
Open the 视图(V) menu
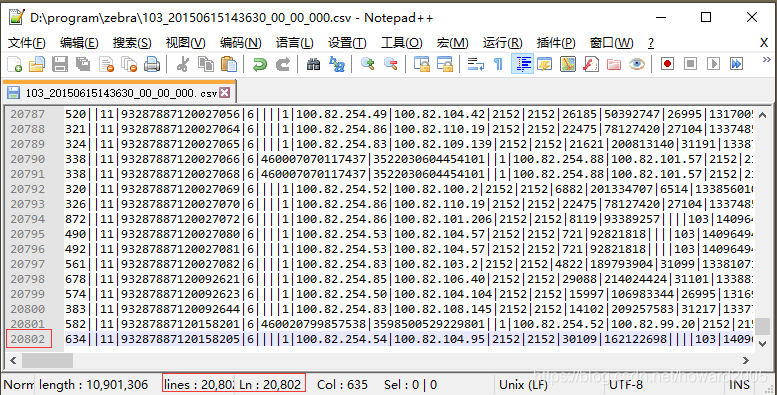pyautogui.click(x=185, y=43)
